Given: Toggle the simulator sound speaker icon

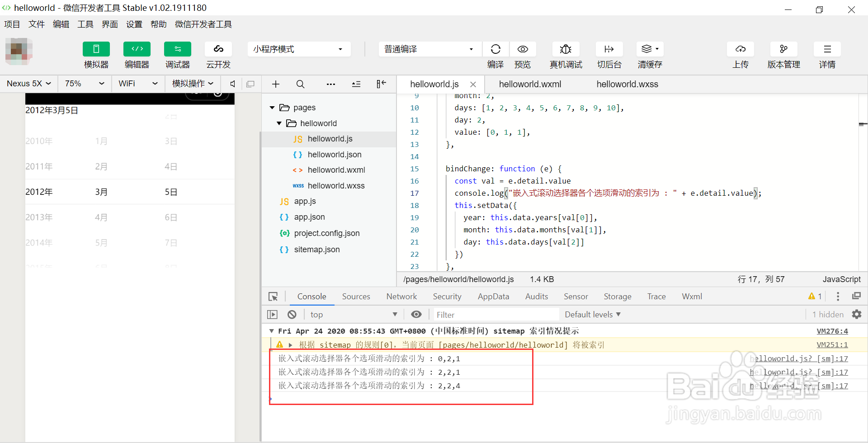Looking at the screenshot, I should tap(233, 84).
